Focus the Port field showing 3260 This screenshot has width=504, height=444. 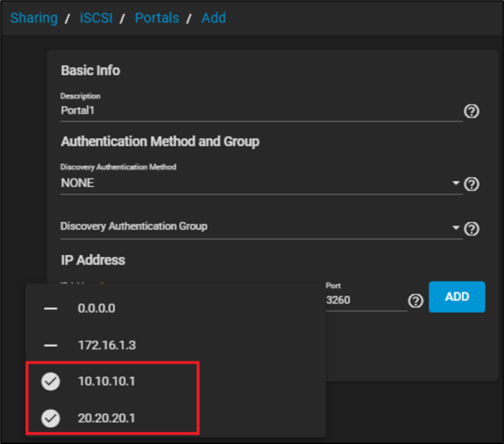pyautogui.click(x=365, y=301)
